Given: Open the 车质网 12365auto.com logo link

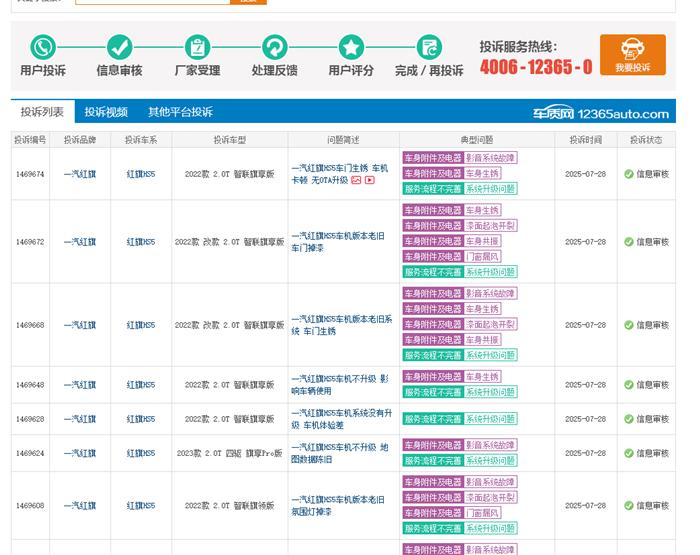Looking at the screenshot, I should click(x=614, y=113).
